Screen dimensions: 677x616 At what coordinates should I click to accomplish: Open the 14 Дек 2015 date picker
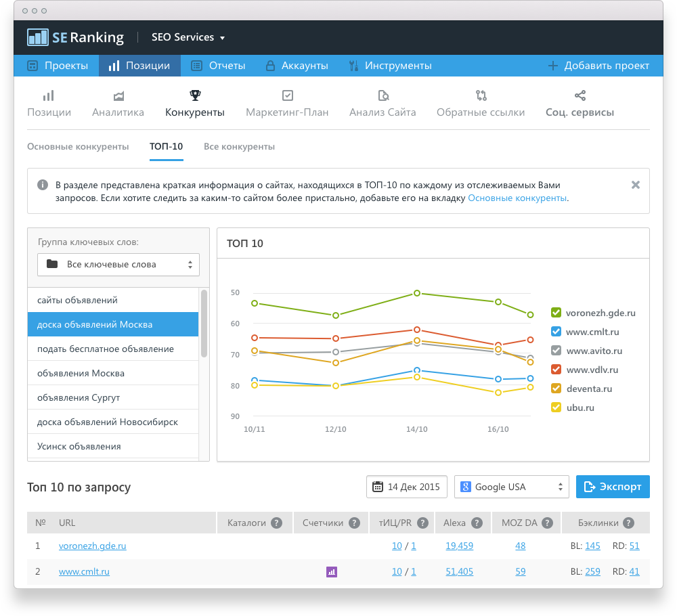tap(407, 487)
